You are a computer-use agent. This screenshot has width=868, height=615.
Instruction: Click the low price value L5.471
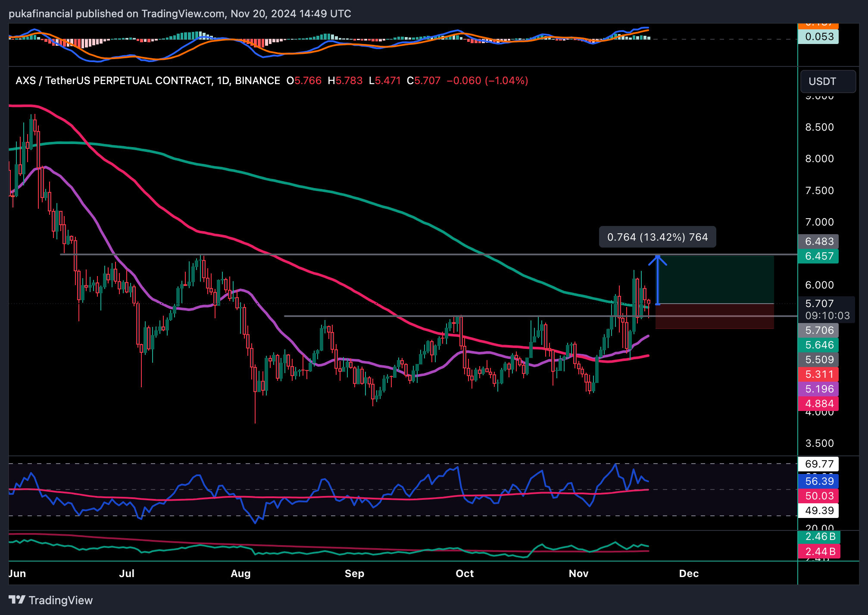[x=385, y=81]
